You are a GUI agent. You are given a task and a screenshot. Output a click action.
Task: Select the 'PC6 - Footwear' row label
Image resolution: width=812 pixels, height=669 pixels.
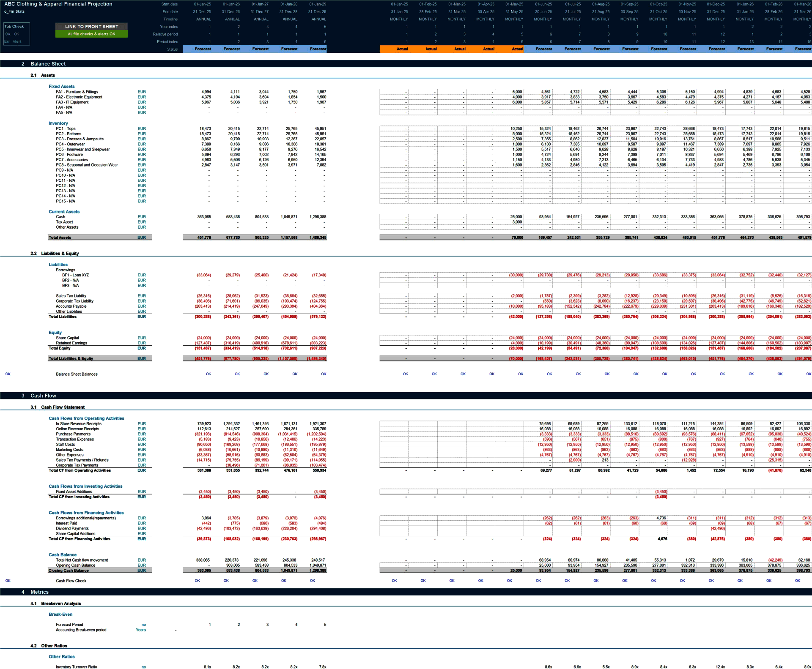coord(69,155)
